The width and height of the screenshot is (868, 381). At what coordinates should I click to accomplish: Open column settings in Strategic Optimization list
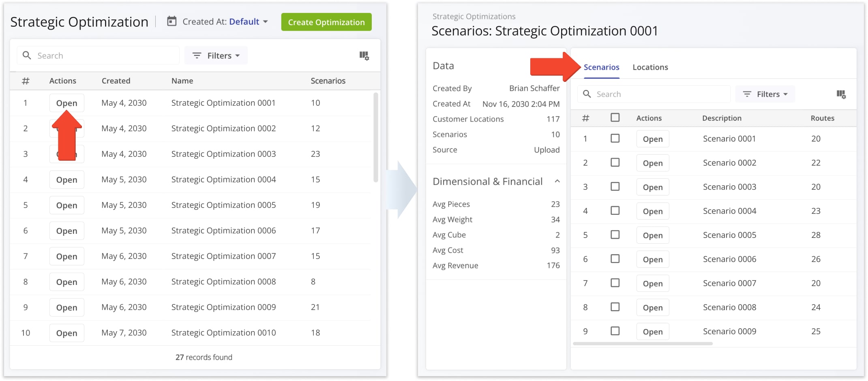(364, 56)
